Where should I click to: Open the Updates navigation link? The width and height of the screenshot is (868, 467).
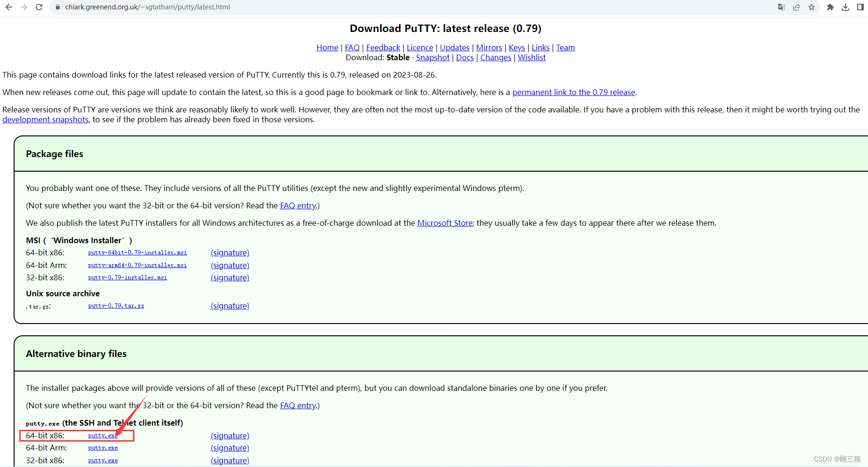click(x=454, y=47)
